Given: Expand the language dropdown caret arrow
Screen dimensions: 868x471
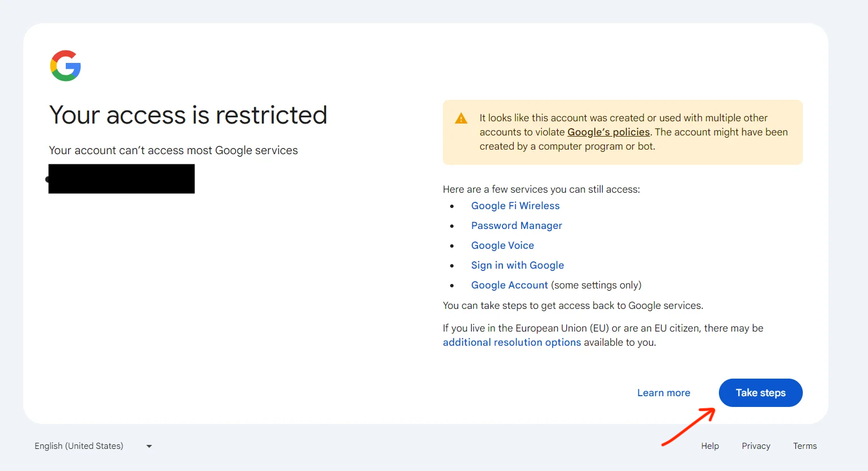Looking at the screenshot, I should point(149,447).
